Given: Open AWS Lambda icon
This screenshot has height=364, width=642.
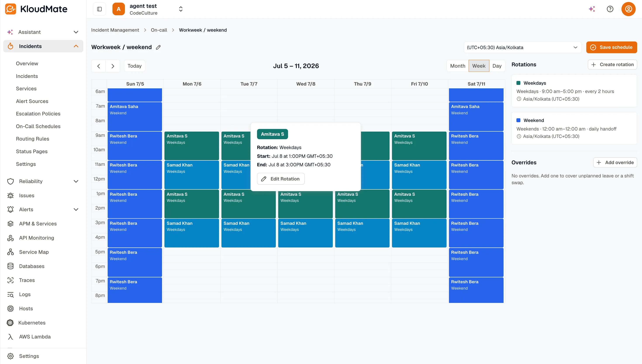Looking at the screenshot, I should click(10, 337).
